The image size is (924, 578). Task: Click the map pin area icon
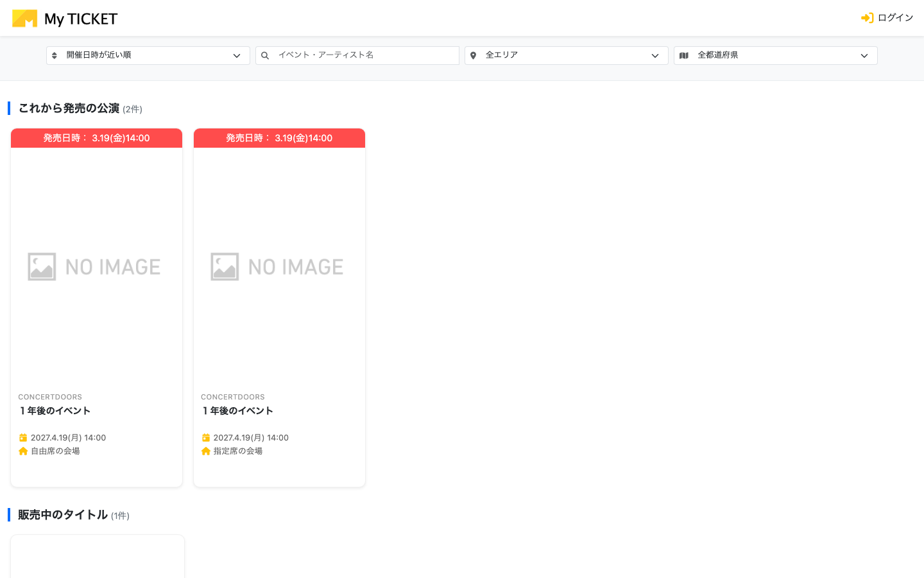coord(474,56)
